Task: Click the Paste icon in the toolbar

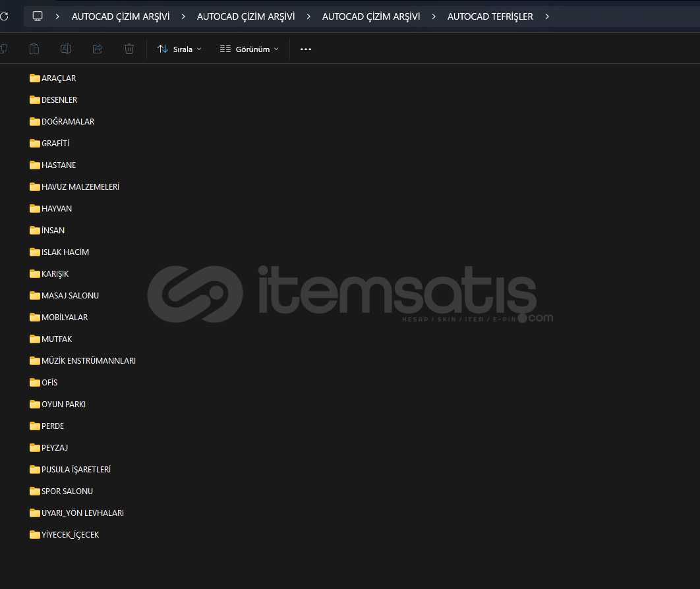Action: [34, 49]
